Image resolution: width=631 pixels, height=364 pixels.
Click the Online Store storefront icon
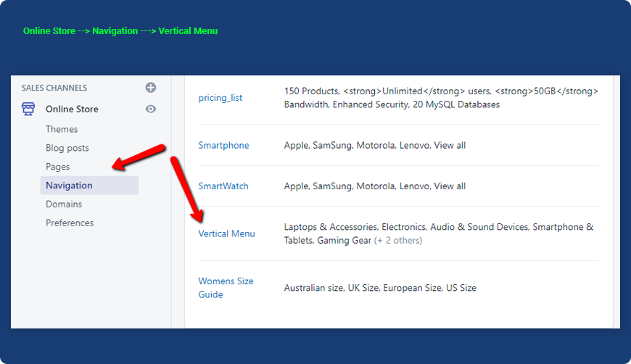click(28, 109)
